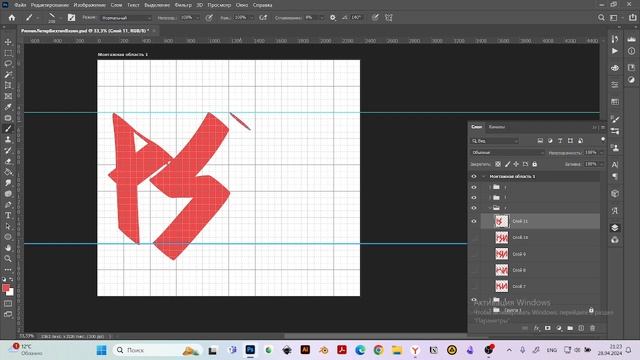Show layer Слой 7 via visibility box
Image resolution: width=640 pixels, height=360 pixels.
pos(474,287)
